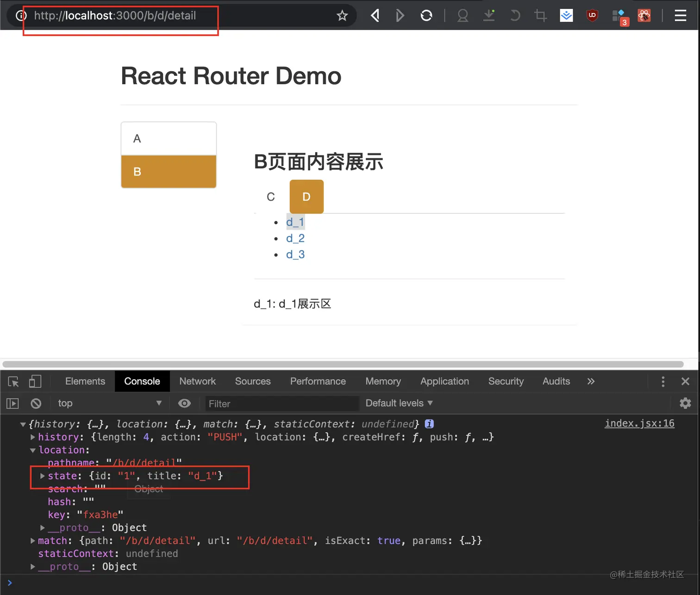
Task: Open the React DevTools extension icon
Action: pyautogui.click(x=644, y=16)
